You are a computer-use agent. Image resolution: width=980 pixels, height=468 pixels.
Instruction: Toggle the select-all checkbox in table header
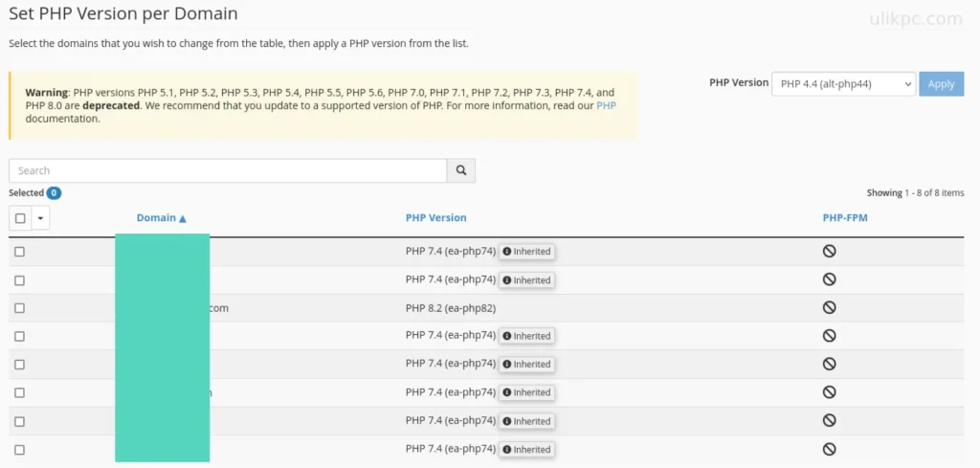tap(21, 218)
